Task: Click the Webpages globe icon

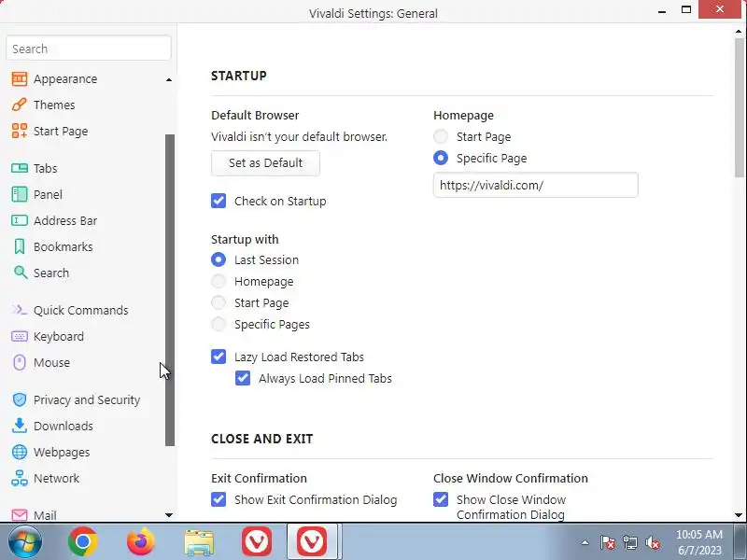Action: [x=19, y=452]
